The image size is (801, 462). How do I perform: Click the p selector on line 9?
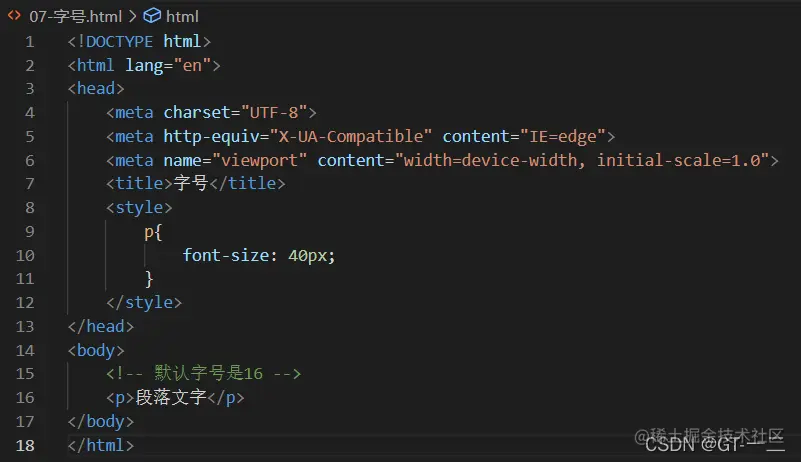pos(149,233)
